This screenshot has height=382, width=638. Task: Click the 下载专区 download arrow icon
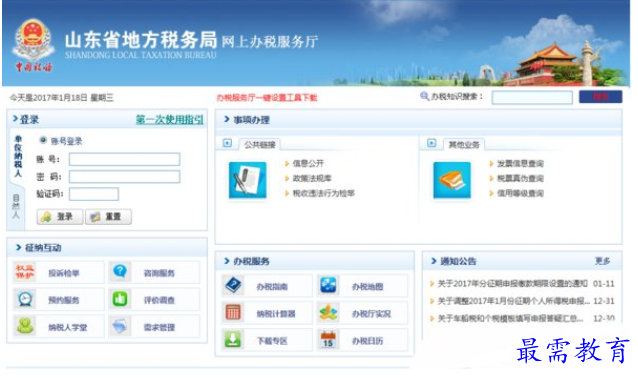coord(233,340)
